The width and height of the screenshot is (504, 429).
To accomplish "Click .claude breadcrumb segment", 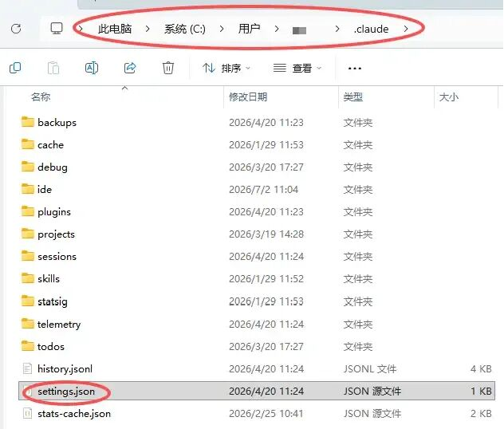I will point(372,30).
